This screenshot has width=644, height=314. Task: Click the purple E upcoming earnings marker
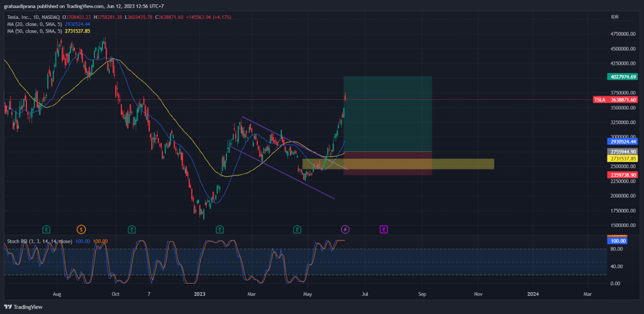384,229
